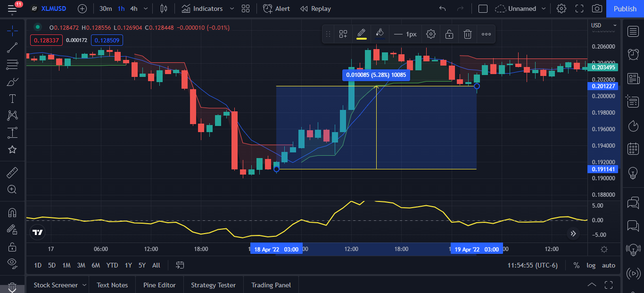Select the crosshair cursor tool

(x=12, y=31)
